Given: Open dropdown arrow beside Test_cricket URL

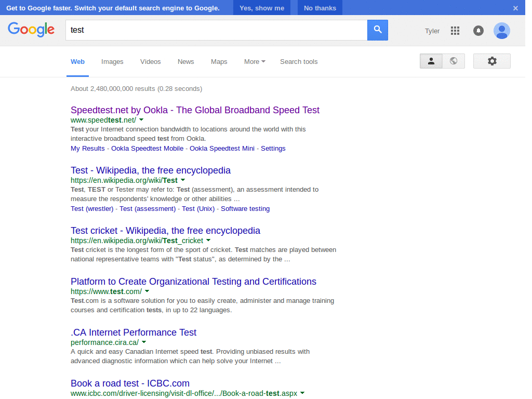Looking at the screenshot, I should coord(208,240).
